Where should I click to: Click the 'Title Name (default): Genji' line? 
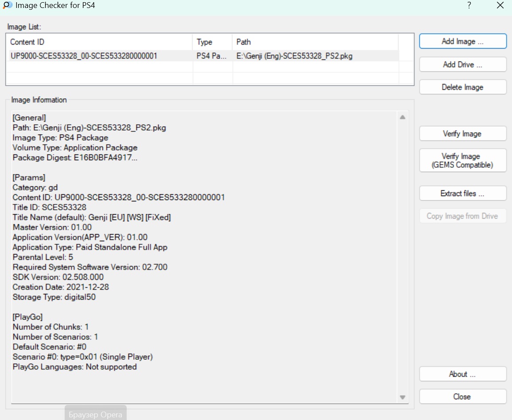92,217
